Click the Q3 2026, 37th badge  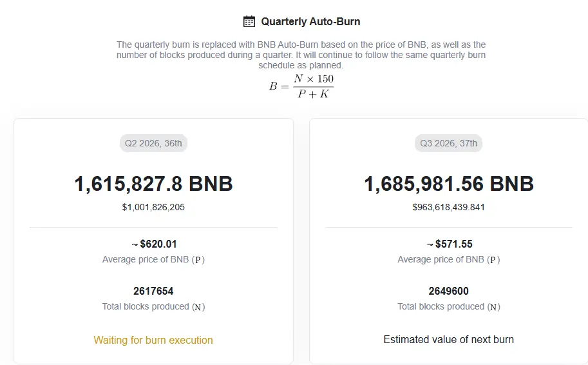click(448, 143)
